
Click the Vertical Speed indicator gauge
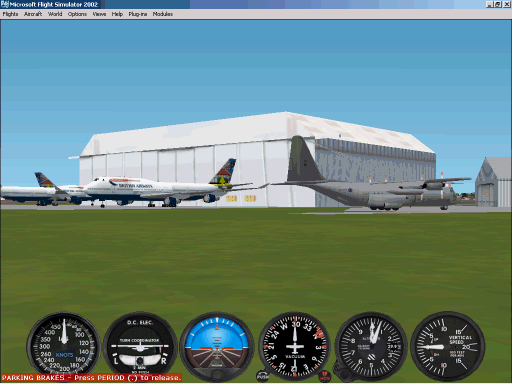447,347
